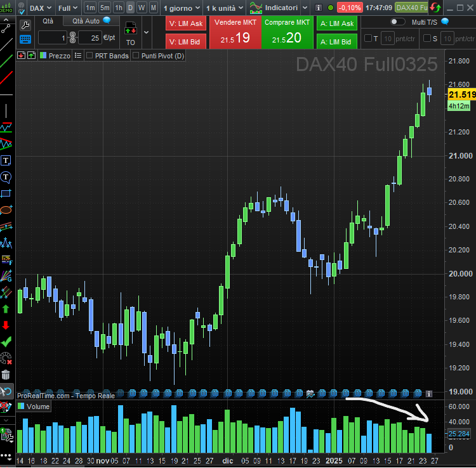Enable the PRT Bands checkbox

89,56
